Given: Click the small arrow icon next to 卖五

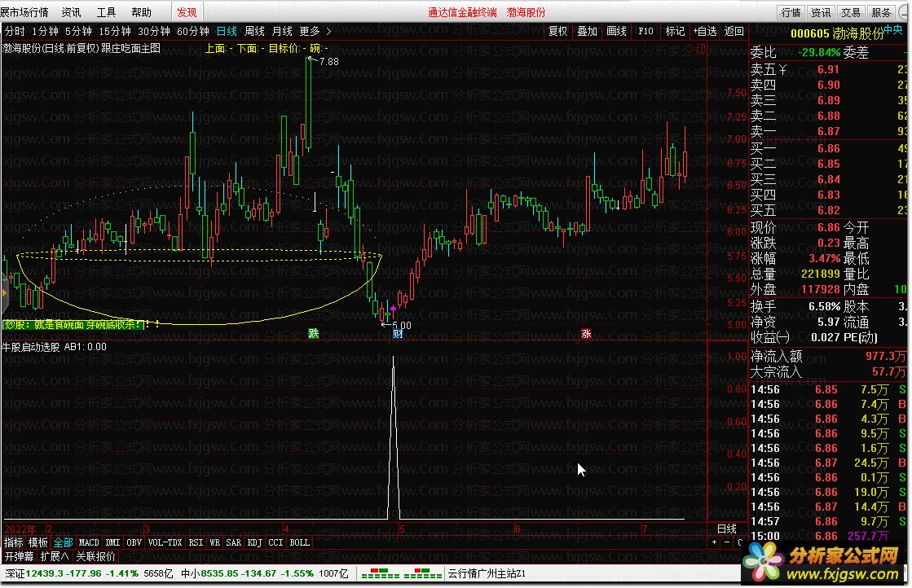Looking at the screenshot, I should 783,70.
